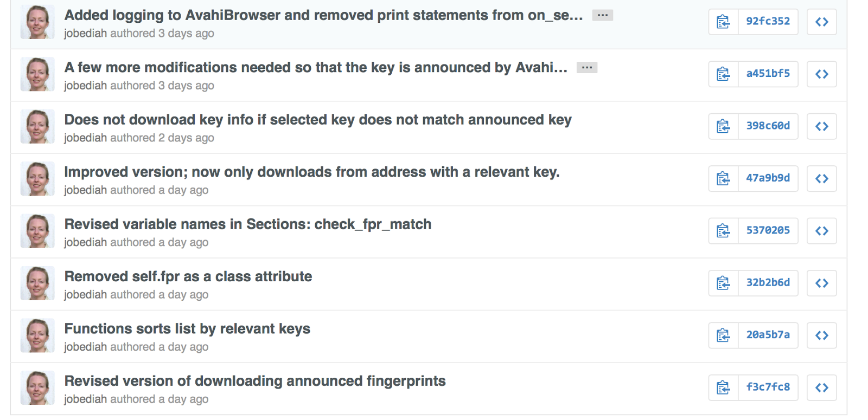Browse repository at commit 32b2b6d

click(822, 283)
